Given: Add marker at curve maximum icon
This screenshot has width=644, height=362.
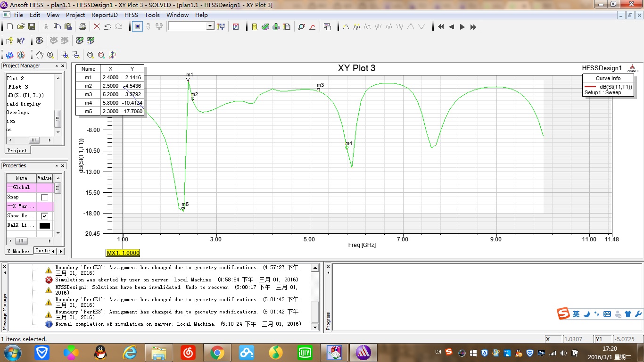Looking at the screenshot, I should pos(346,26).
